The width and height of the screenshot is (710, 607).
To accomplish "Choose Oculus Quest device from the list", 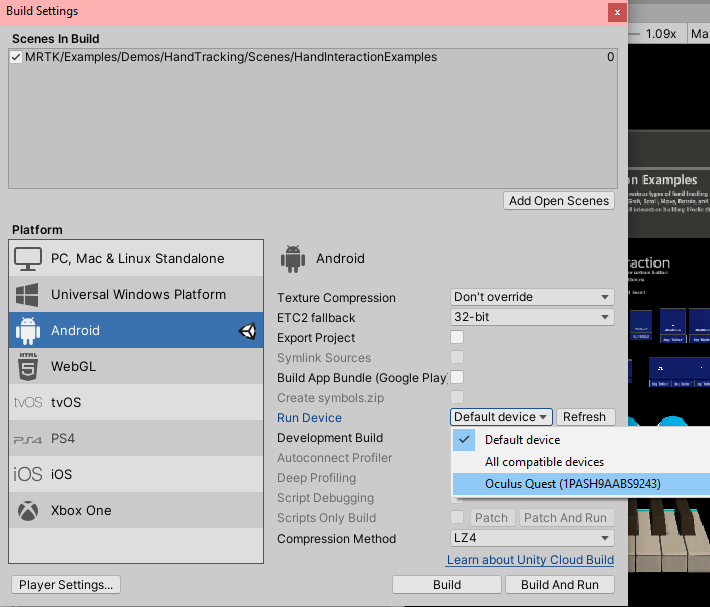I will [x=572, y=484].
